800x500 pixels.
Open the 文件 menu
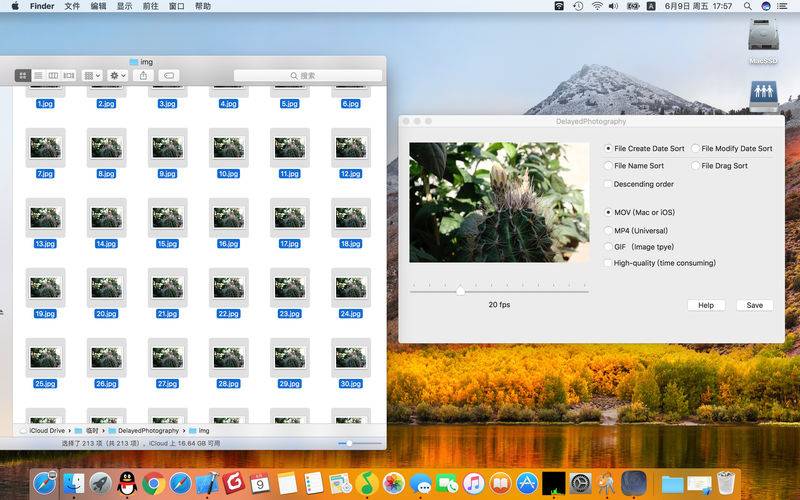(x=72, y=6)
